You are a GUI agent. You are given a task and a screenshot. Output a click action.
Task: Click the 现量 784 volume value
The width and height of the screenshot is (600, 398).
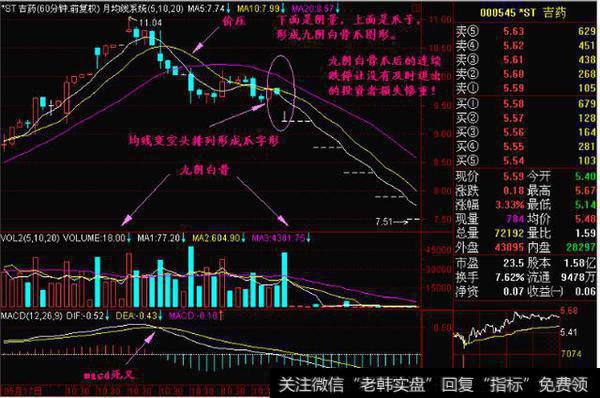[x=490, y=219]
